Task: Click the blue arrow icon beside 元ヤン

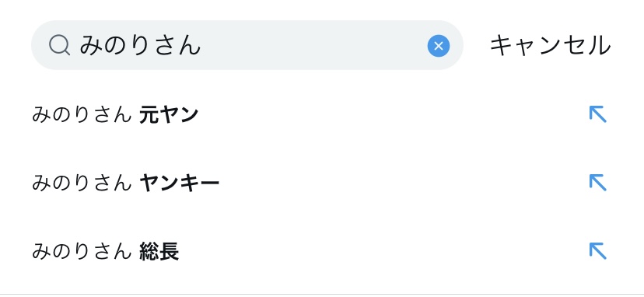Action: (597, 114)
